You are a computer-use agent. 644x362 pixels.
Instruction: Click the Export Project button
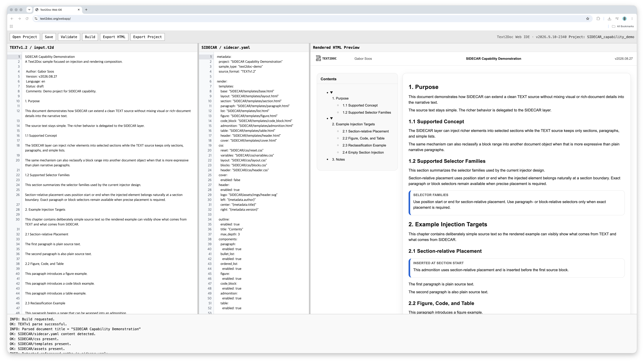coord(147,37)
